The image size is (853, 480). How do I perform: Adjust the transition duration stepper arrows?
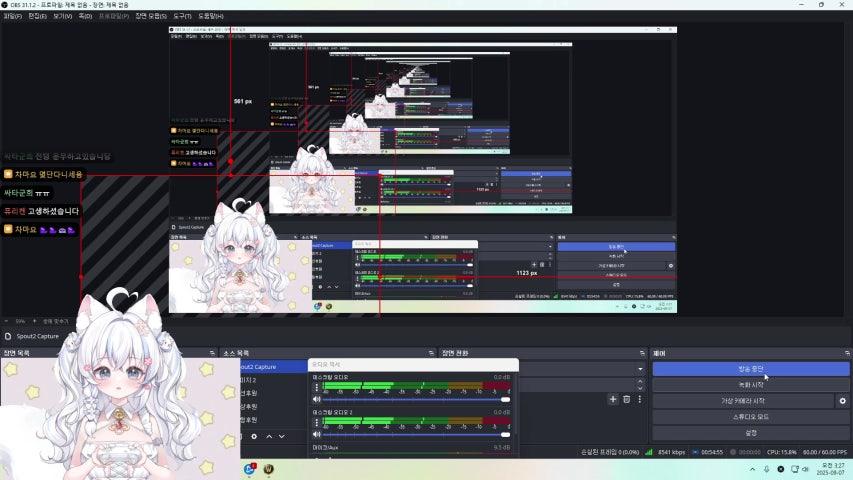point(640,385)
